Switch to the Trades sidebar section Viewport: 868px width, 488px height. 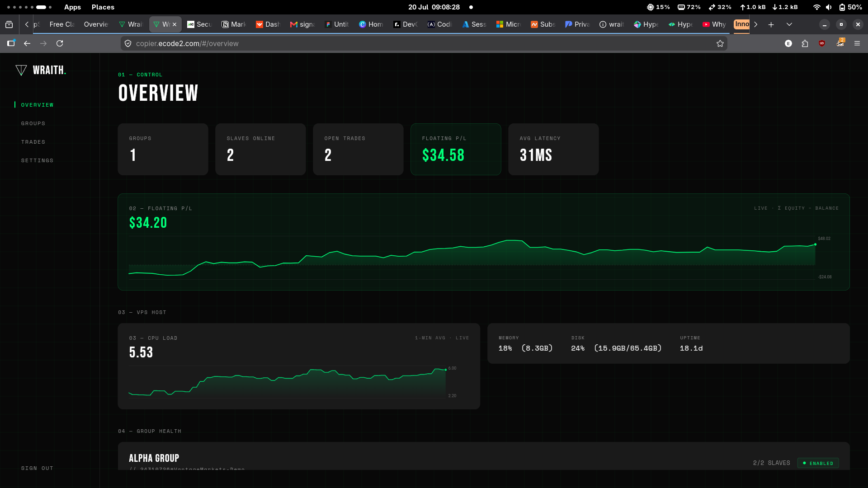click(33, 142)
